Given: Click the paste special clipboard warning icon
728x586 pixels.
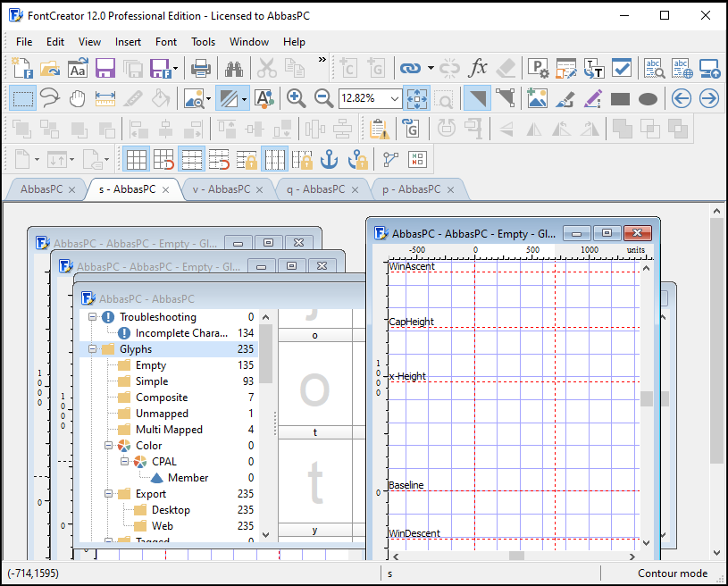Looking at the screenshot, I should tap(380, 129).
